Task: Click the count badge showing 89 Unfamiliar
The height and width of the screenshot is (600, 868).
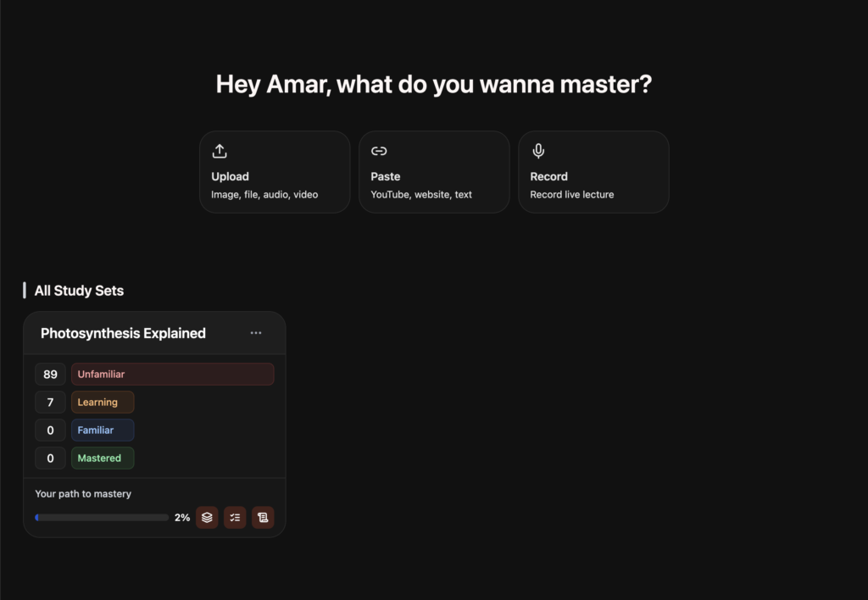Action: click(x=50, y=374)
